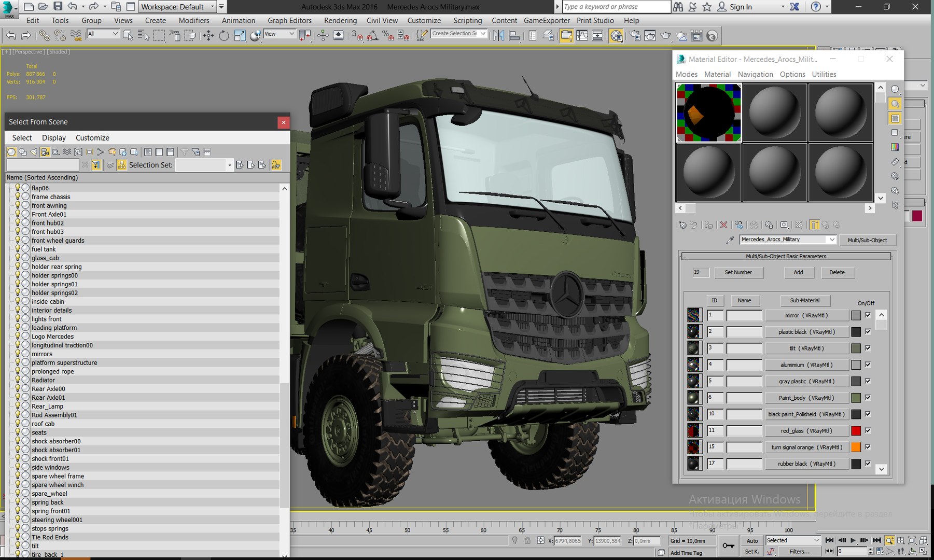This screenshot has width=934, height=560.
Task: Jump to timeline start button
Action: coord(829,540)
